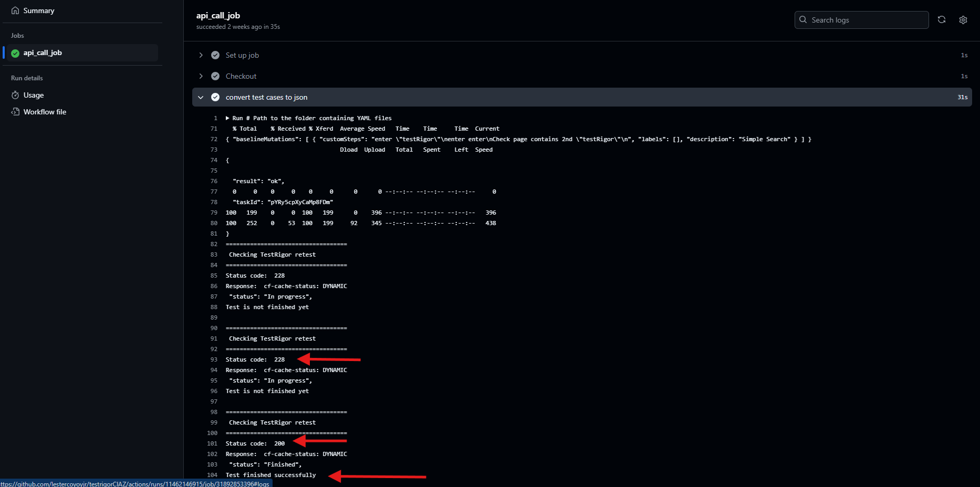Click line number 93 in the log
The width and height of the screenshot is (980, 487).
(213, 359)
